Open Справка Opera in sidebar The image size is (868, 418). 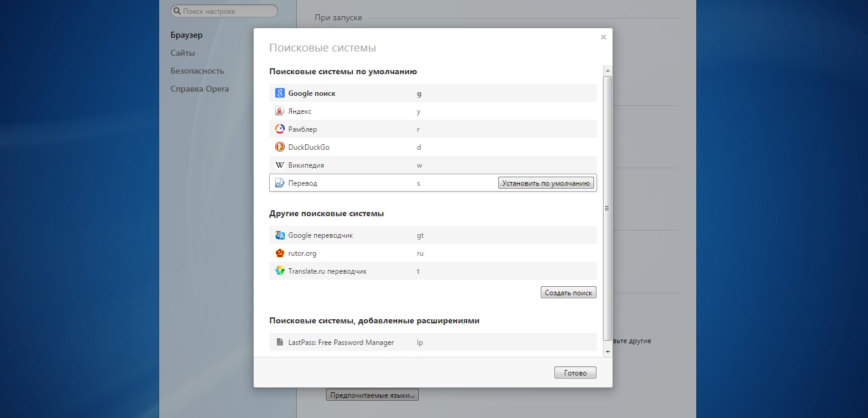(x=200, y=89)
